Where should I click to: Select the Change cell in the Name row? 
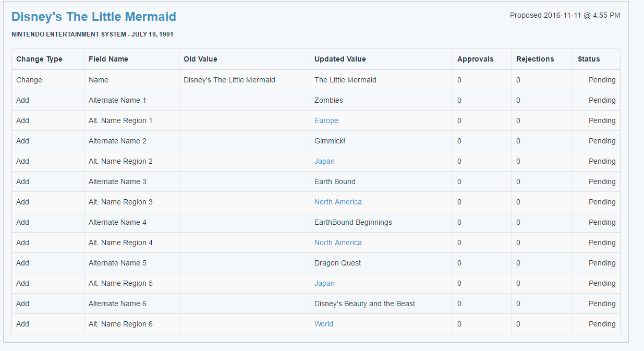48,80
